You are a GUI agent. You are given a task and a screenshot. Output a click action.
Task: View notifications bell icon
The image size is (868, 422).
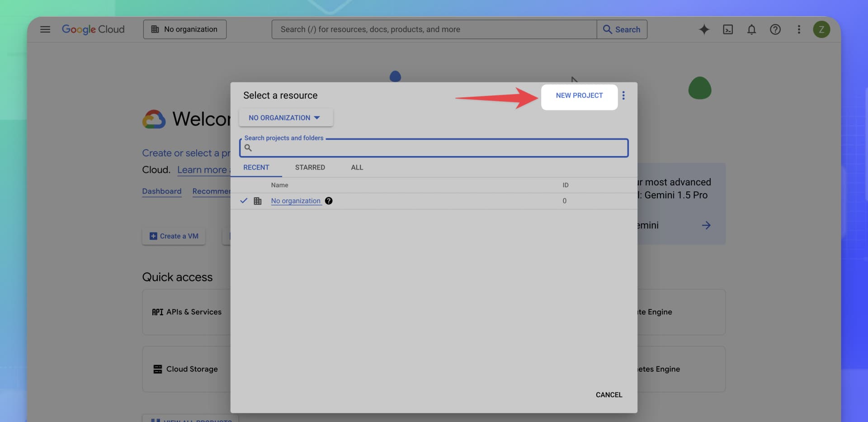tap(751, 29)
